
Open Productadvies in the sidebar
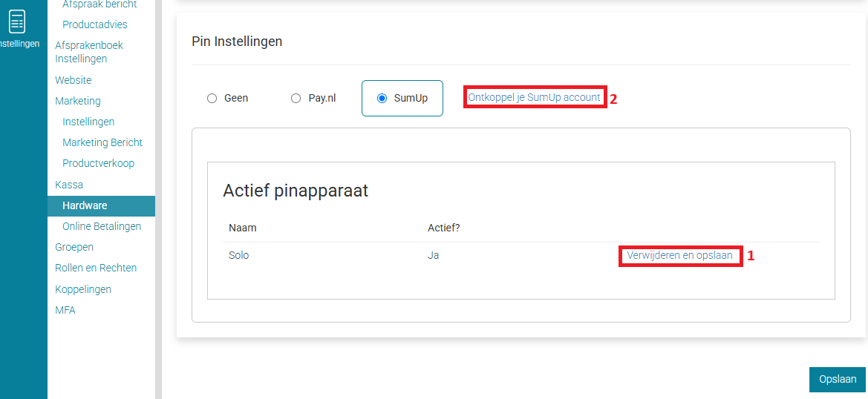(94, 24)
